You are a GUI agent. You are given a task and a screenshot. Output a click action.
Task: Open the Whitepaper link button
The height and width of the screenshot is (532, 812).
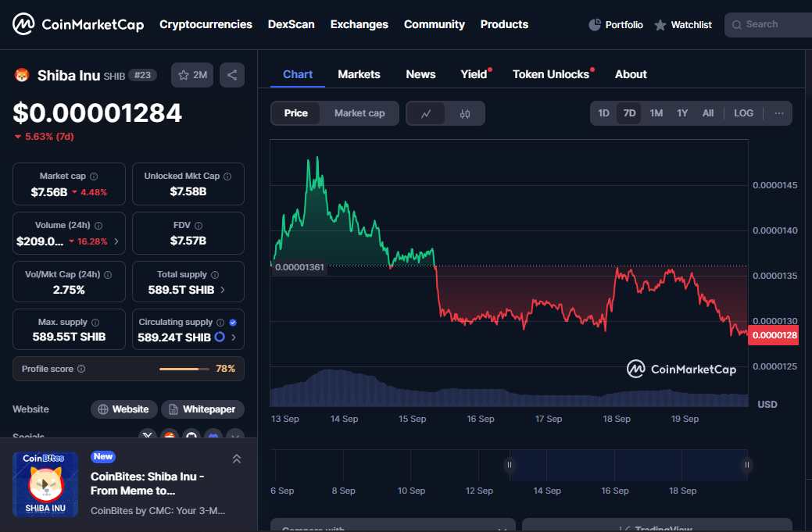click(202, 409)
